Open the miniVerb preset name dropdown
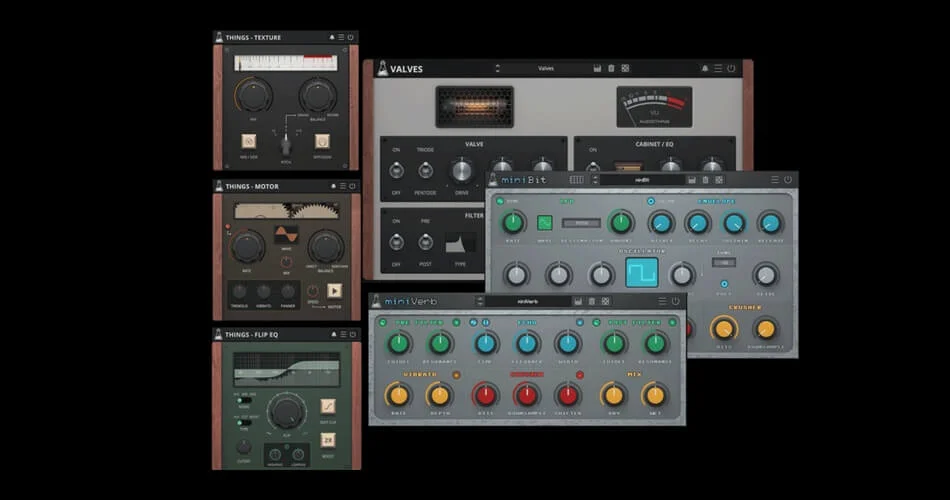Viewport: 950px width, 500px height. 527,301
